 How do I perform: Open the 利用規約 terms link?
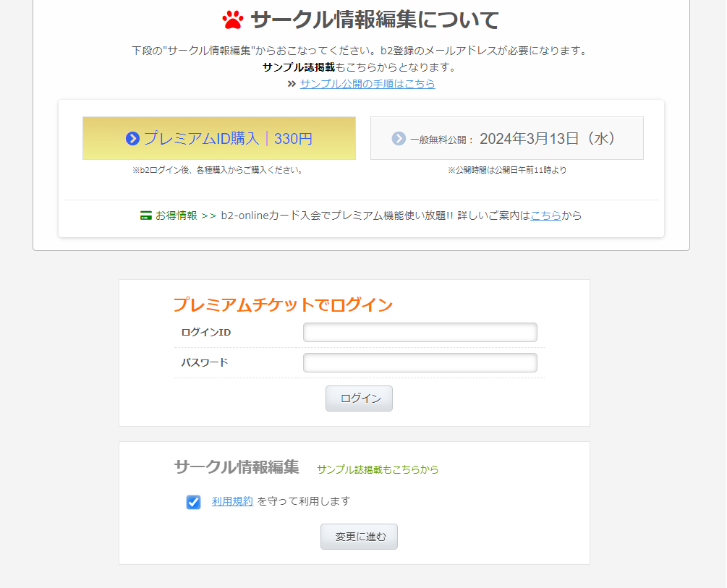coord(232,501)
